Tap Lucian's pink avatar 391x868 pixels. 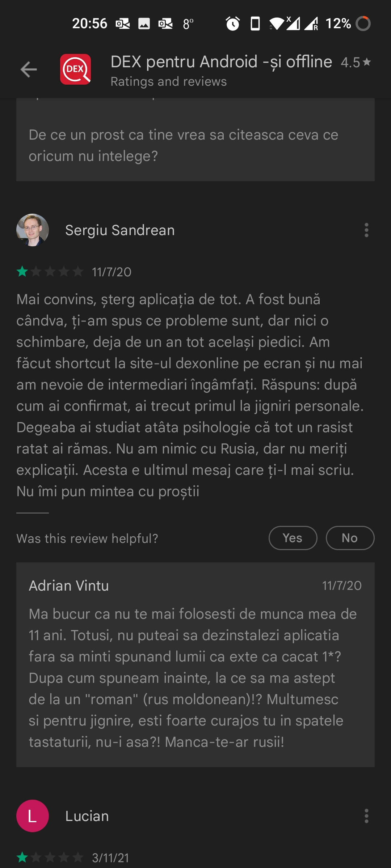(x=33, y=816)
